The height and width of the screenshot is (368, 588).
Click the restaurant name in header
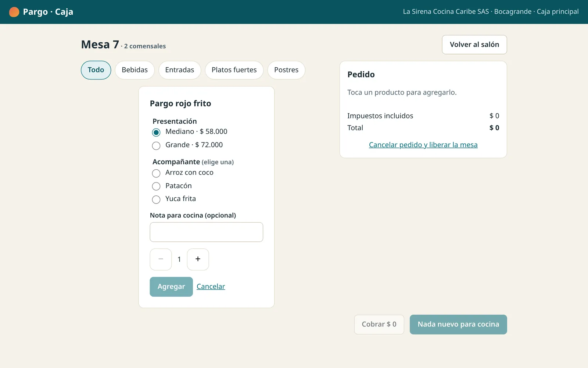(446, 11)
